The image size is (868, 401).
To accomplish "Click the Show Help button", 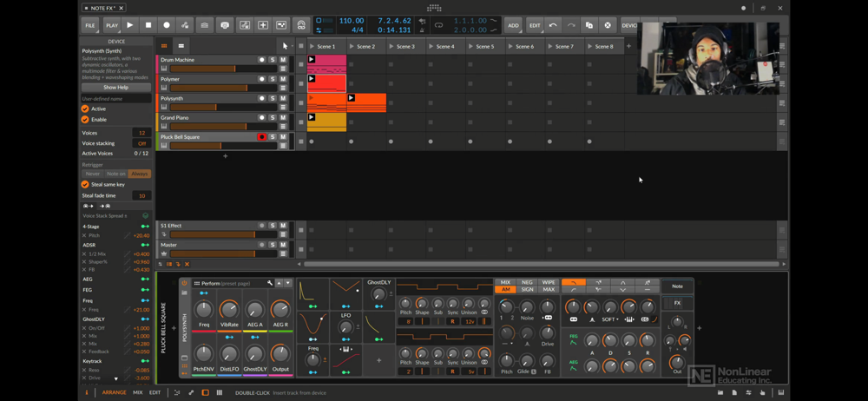I will click(x=115, y=88).
